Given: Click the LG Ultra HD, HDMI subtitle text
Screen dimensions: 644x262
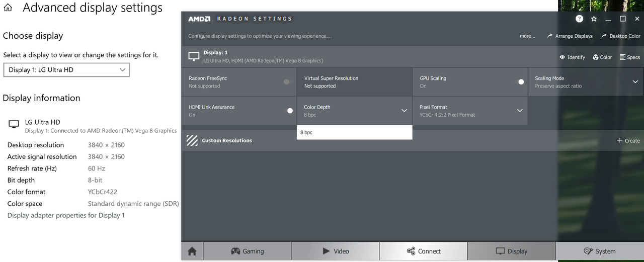Looking at the screenshot, I should [x=263, y=61].
